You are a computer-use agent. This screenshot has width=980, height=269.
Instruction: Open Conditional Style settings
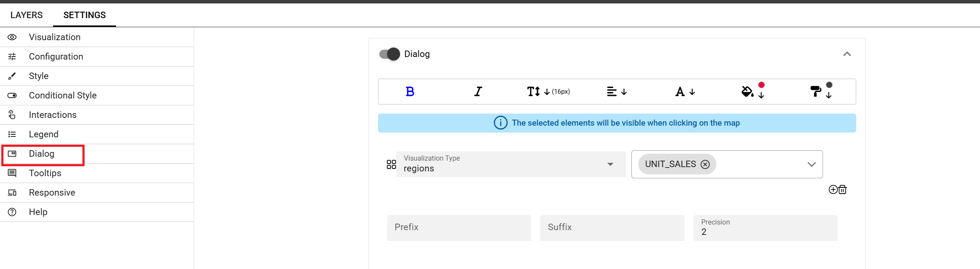(x=97, y=95)
